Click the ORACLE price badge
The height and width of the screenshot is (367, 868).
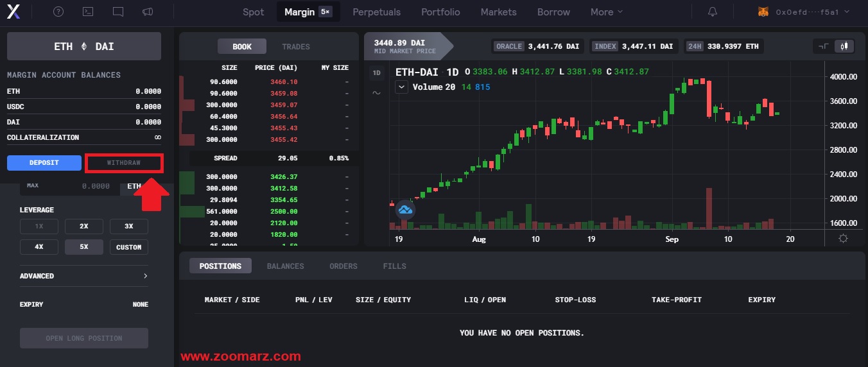point(537,46)
